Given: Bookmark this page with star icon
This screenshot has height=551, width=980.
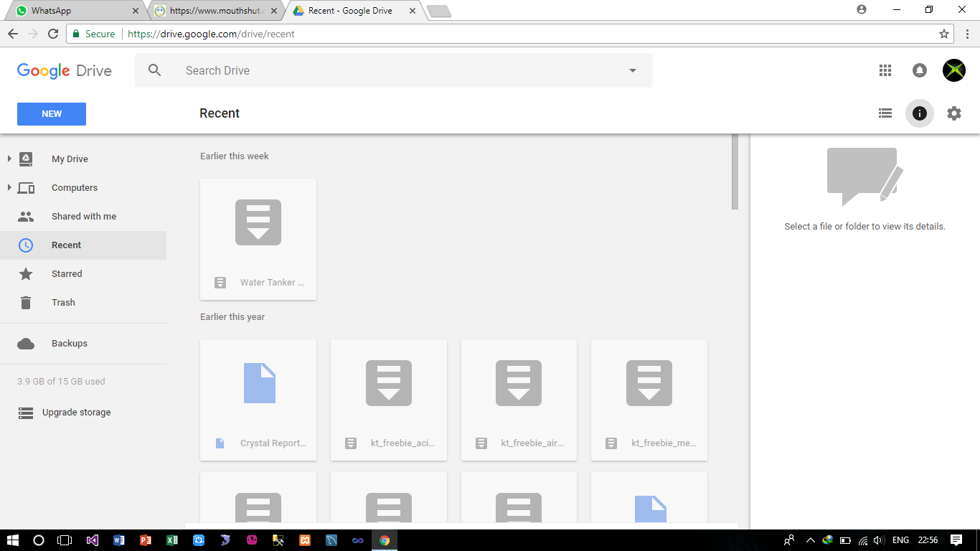Looking at the screenshot, I should point(944,34).
